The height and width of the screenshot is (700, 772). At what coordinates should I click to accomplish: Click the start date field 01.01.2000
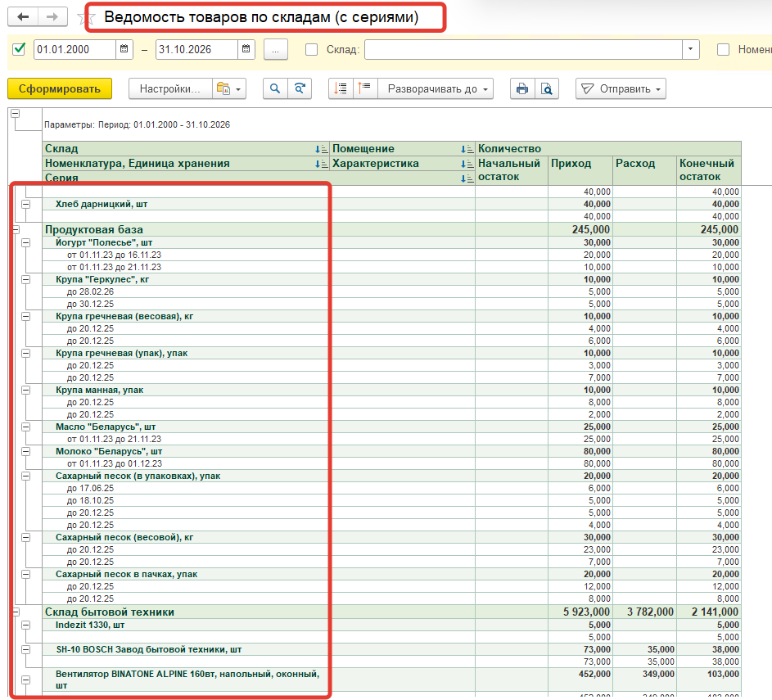click(75, 49)
